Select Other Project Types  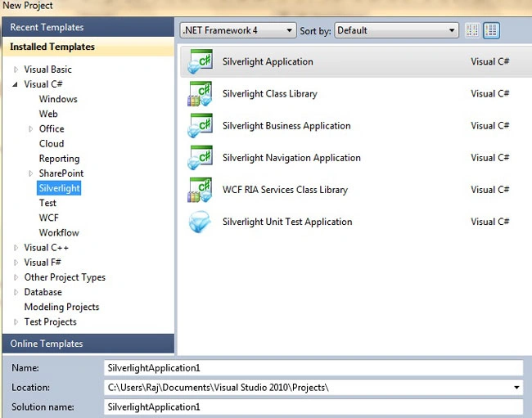(x=65, y=277)
